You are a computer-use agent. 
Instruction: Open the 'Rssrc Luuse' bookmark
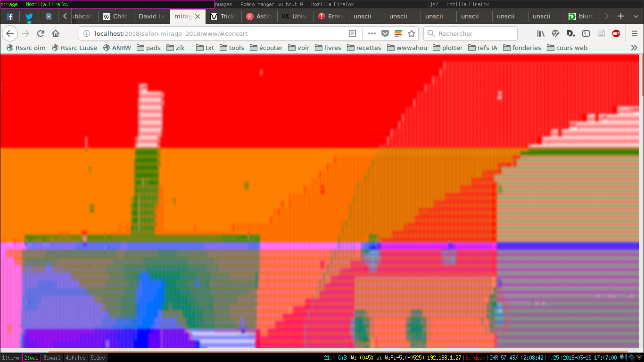74,48
